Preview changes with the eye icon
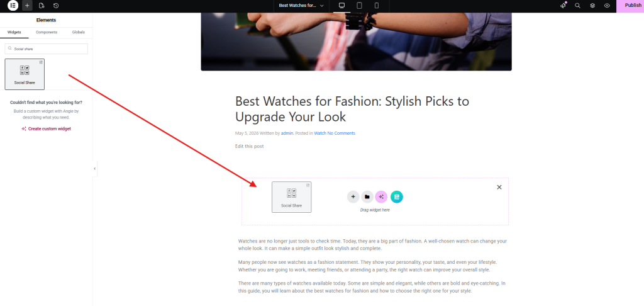Screen dimensions: 644x306 point(607,6)
